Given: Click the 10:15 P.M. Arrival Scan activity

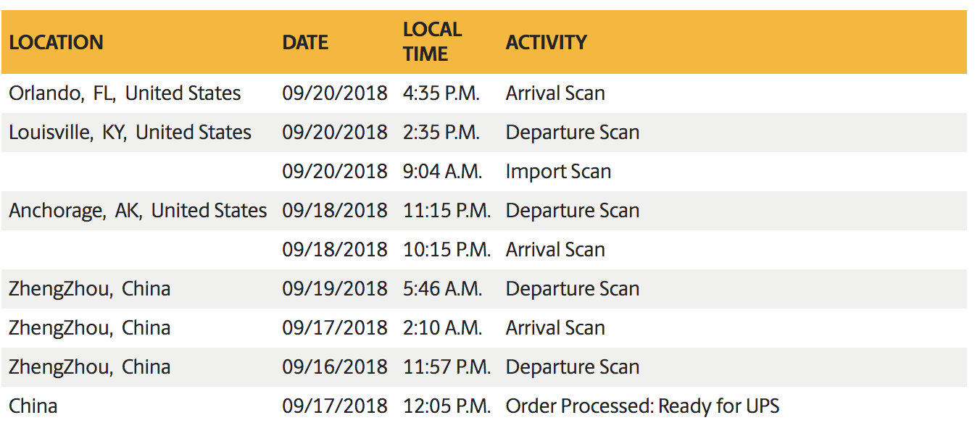Looking at the screenshot, I should (555, 250).
